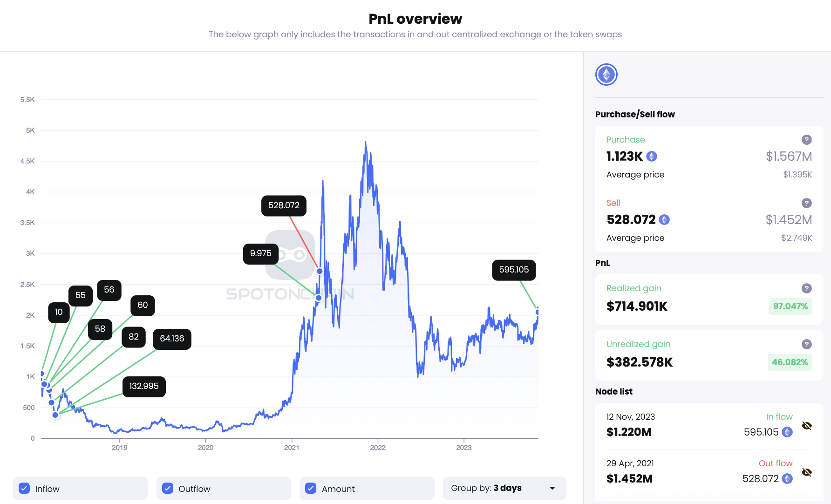Screen dimensions: 831x504
Task: Toggle the Amount checkbox off
Action: (x=310, y=488)
